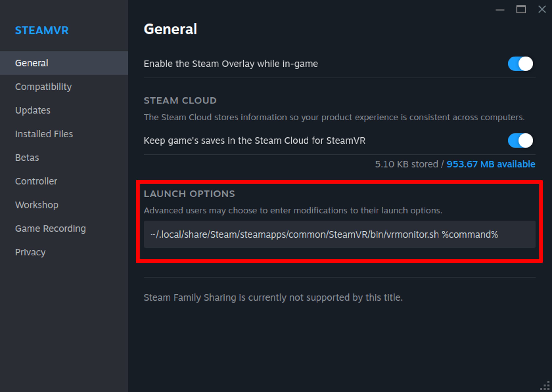
Task: Minimize the properties window
Action: [500, 10]
